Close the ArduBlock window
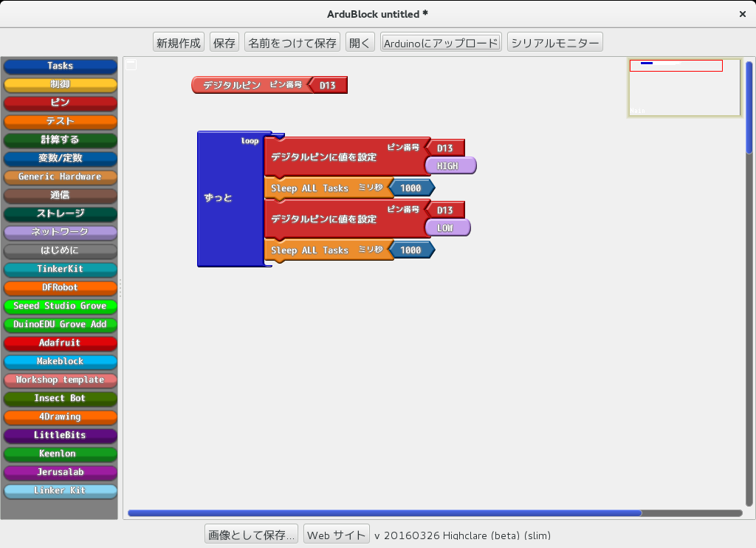 point(743,14)
